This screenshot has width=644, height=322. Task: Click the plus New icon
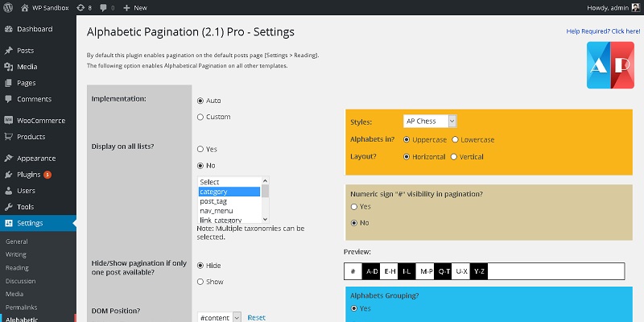[126, 7]
